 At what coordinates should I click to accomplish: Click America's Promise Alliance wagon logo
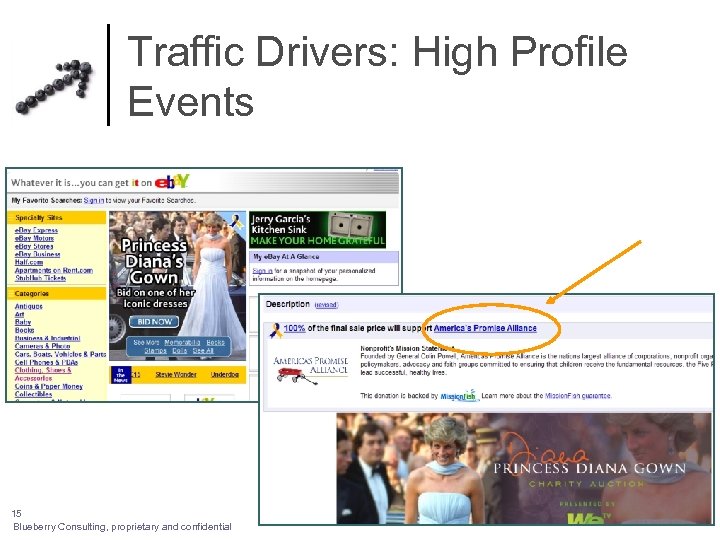(311, 370)
